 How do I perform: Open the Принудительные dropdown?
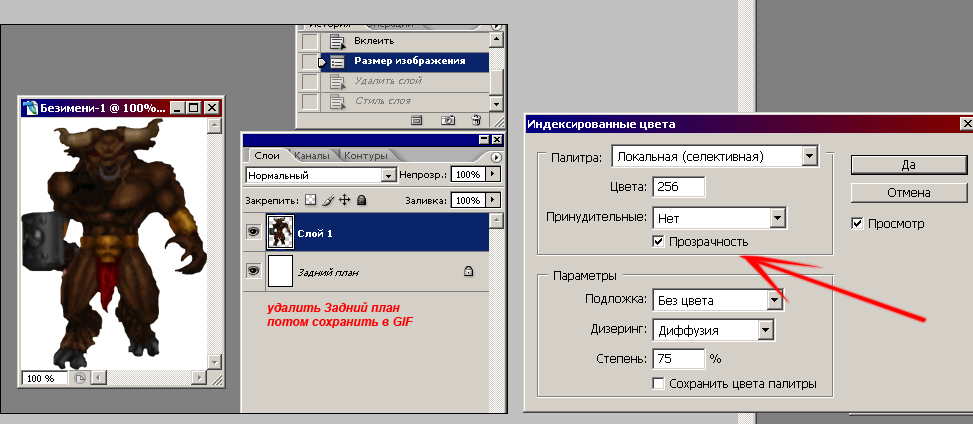[x=777, y=218]
